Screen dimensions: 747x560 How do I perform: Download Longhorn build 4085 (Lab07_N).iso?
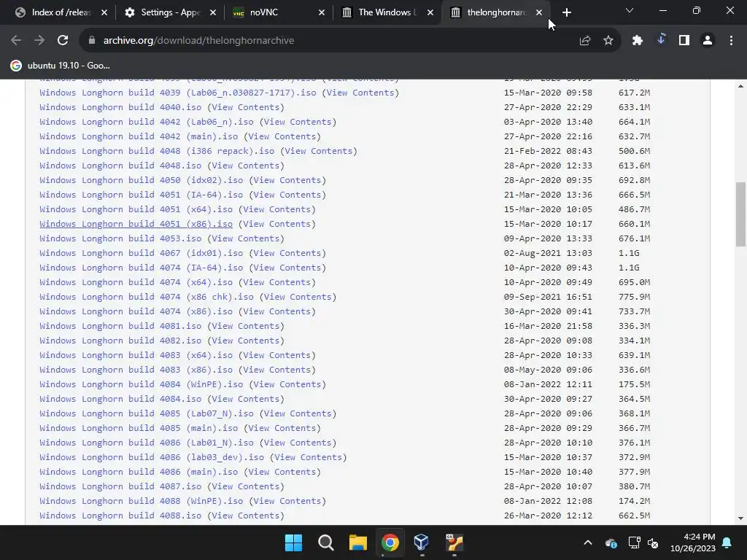147,413
